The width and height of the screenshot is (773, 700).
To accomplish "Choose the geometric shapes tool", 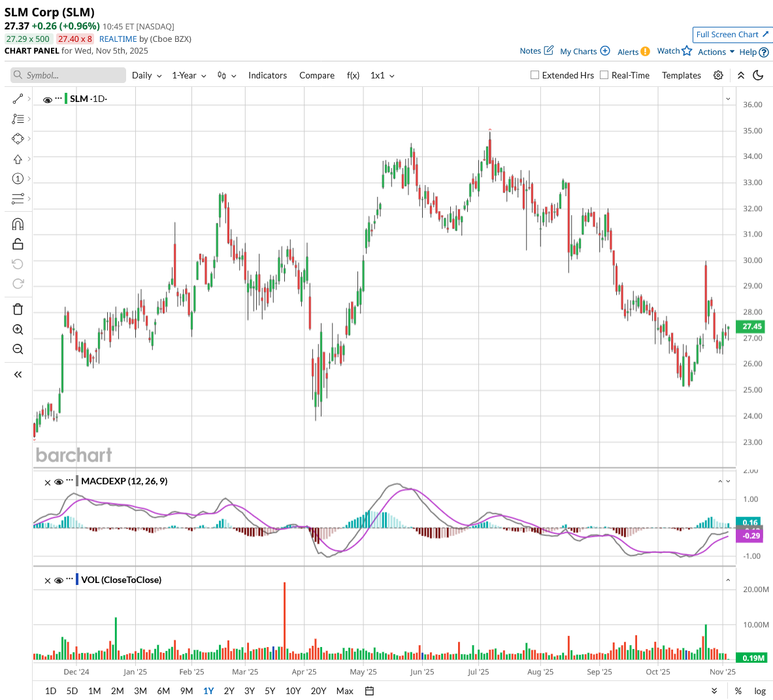I will [x=18, y=139].
